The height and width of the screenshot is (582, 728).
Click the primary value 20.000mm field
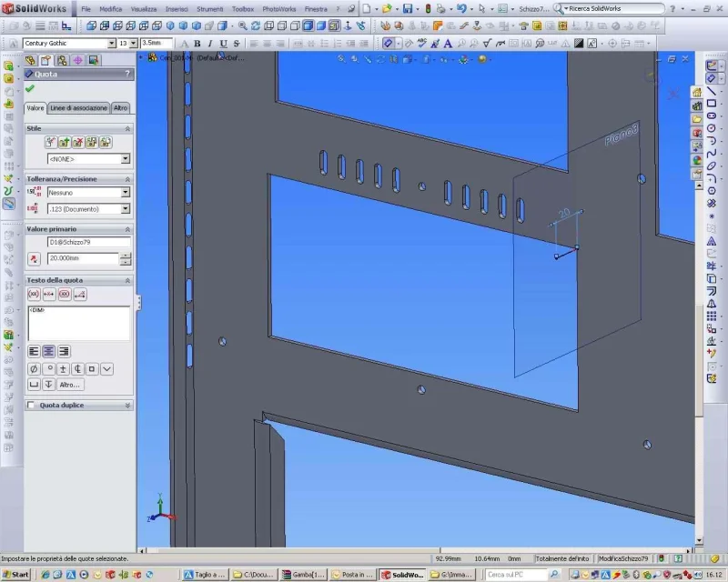click(83, 258)
